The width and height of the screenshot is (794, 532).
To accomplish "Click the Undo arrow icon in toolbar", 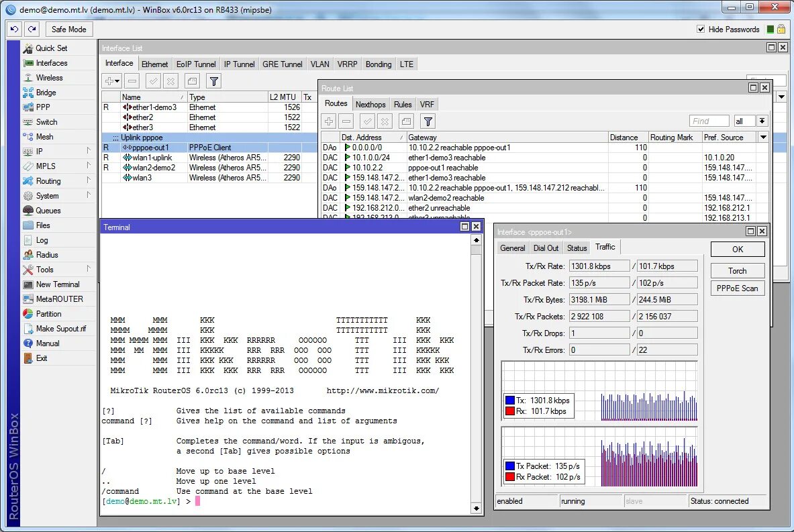I will (x=14, y=30).
